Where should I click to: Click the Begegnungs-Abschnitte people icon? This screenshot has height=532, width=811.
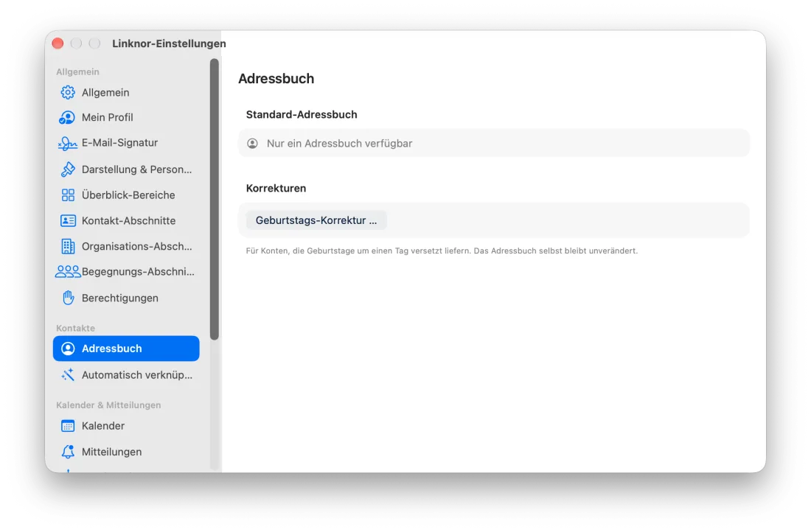tap(68, 271)
